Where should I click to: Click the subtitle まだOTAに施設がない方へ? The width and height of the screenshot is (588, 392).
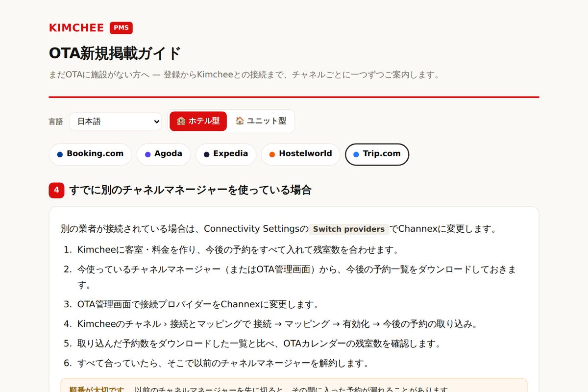coord(244,75)
